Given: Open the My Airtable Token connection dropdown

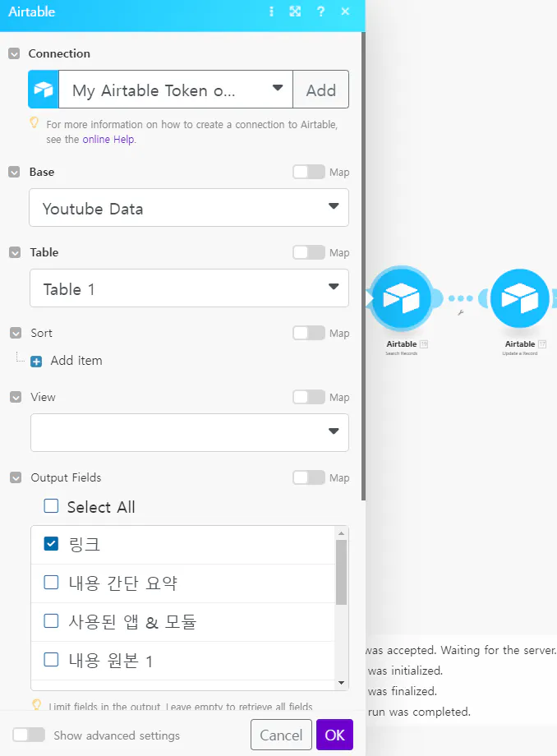Looking at the screenshot, I should coord(175,90).
